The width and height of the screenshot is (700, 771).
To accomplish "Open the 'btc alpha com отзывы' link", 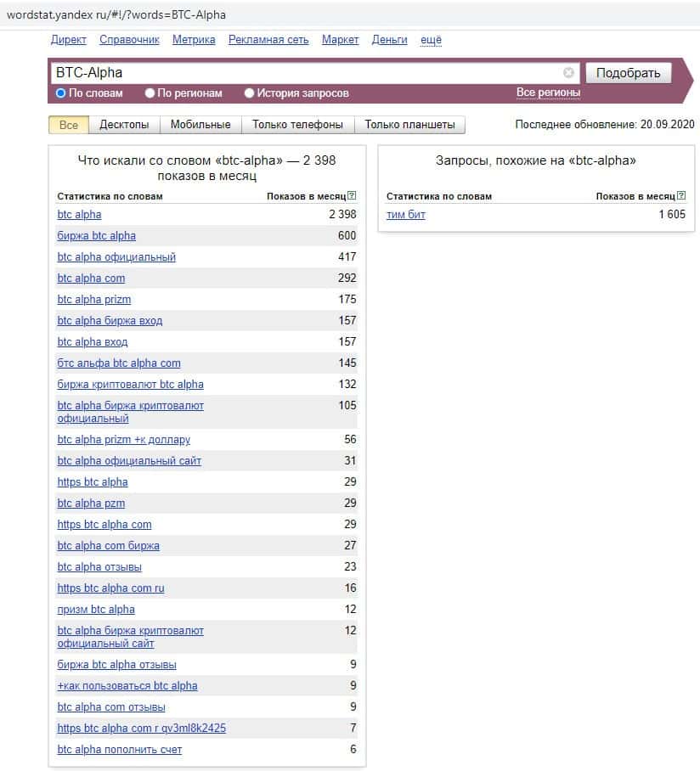I will click(x=111, y=706).
